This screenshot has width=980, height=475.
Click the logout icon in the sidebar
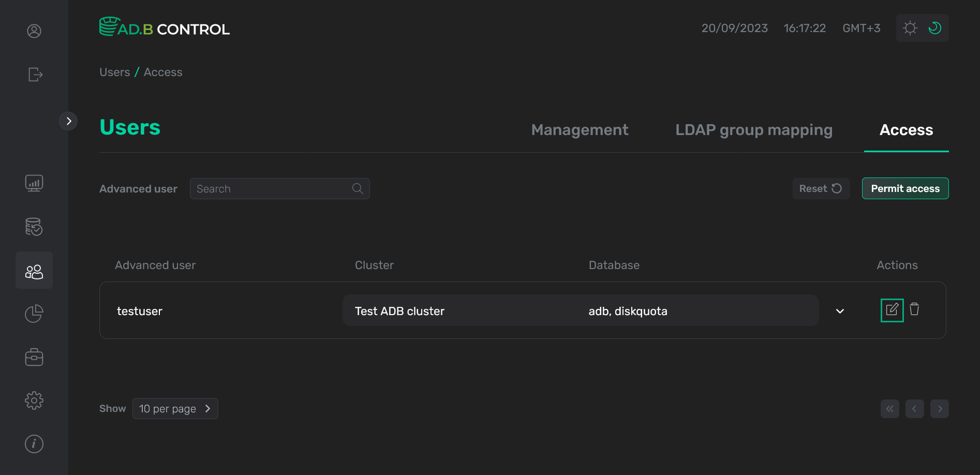click(34, 75)
